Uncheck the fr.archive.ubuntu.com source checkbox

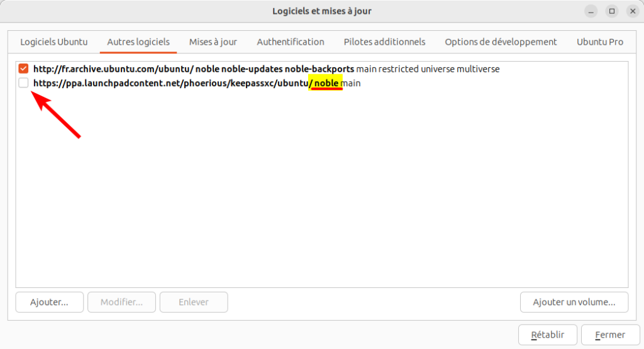23,69
